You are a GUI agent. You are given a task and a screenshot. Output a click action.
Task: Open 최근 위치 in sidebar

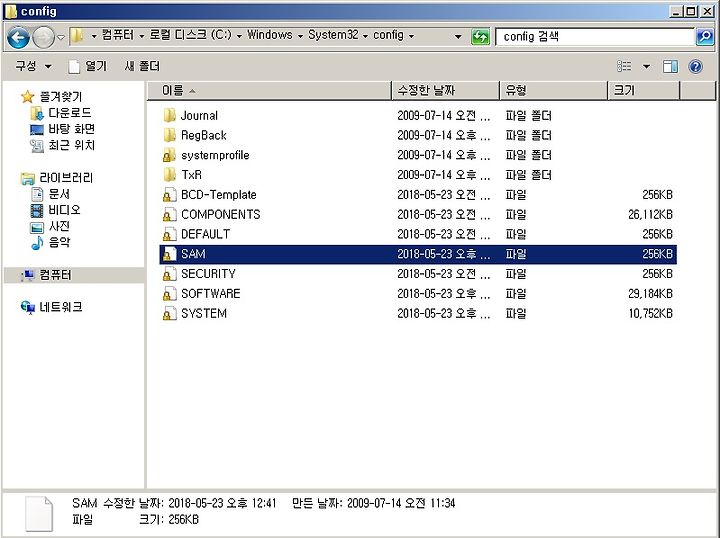pyautogui.click(x=72, y=145)
